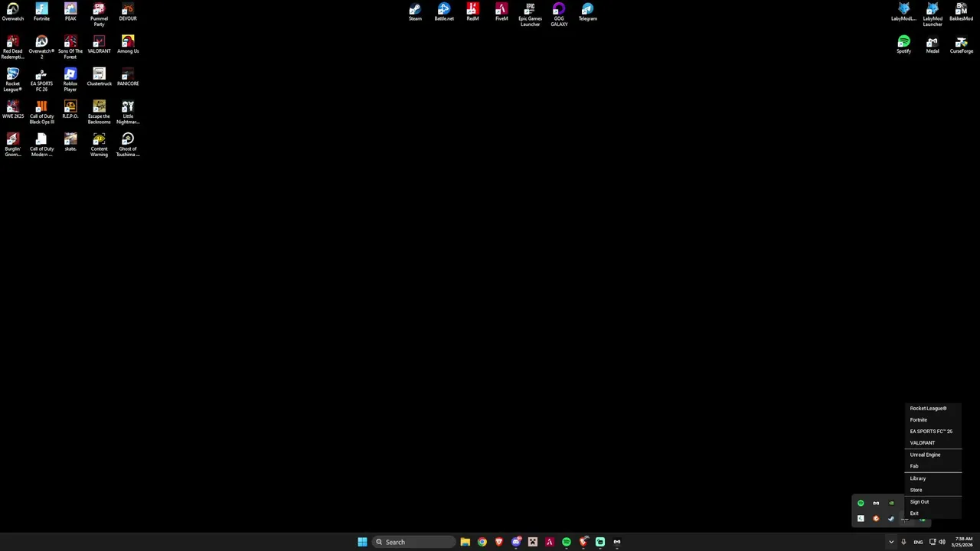Click the CurseForge desktop shortcut
The height and width of the screenshot is (551, 980).
pos(962,44)
